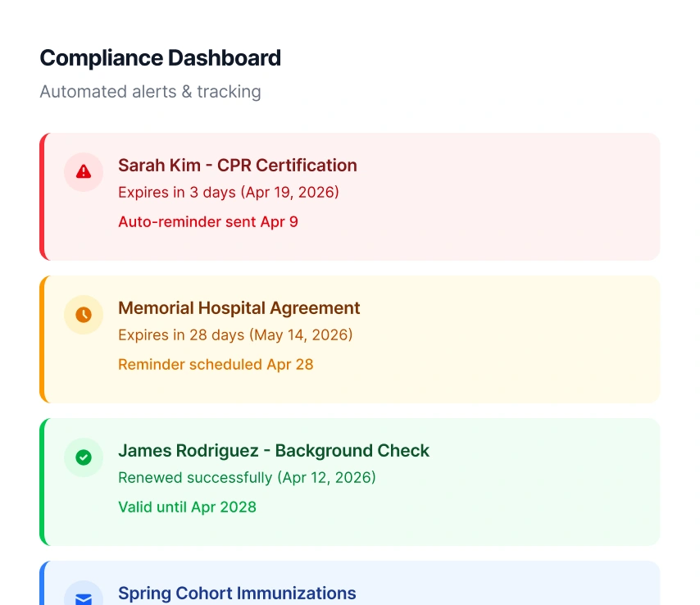Click the warning icon in the expiration alert
Viewport: 700px width, 605px height.
coord(83,172)
